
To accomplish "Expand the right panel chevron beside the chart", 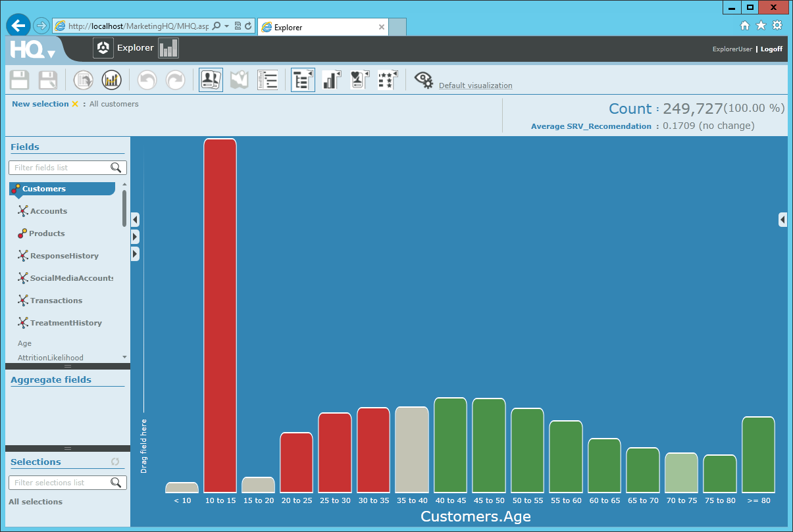I will pos(782,220).
